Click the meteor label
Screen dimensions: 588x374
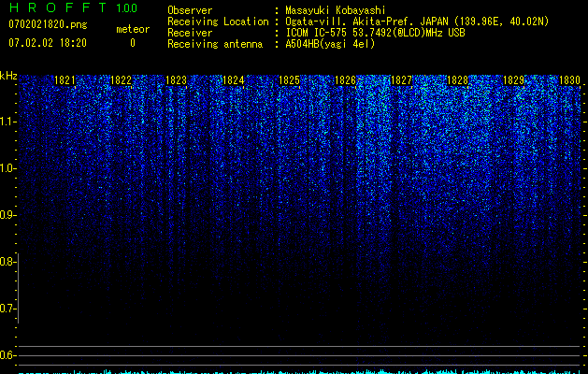point(133,29)
